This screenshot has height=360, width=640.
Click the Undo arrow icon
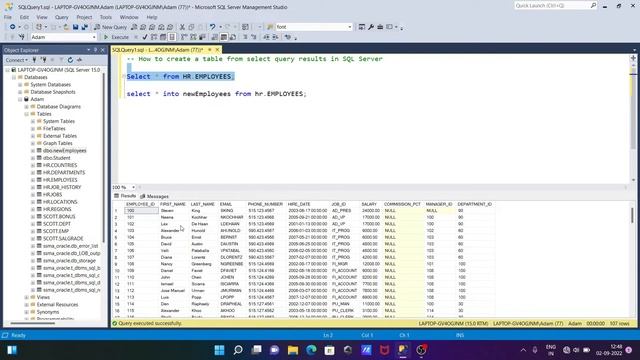point(212,27)
